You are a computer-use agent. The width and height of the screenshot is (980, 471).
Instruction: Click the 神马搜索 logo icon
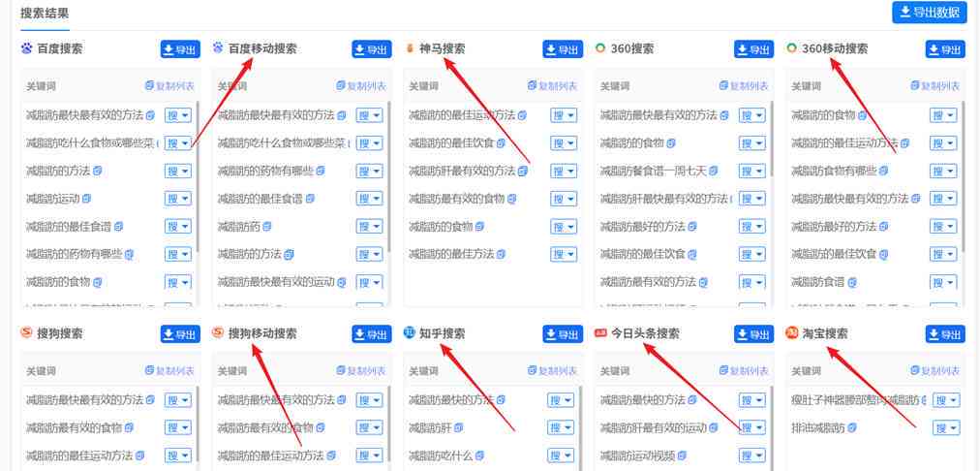tap(410, 48)
